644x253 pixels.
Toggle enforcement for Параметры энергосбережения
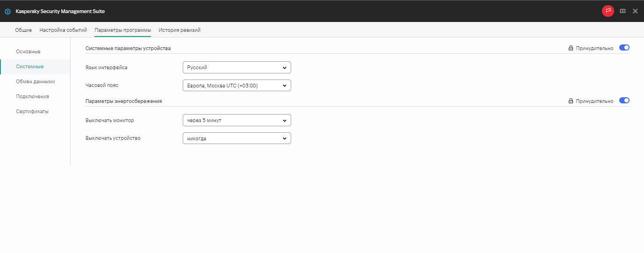(624, 101)
